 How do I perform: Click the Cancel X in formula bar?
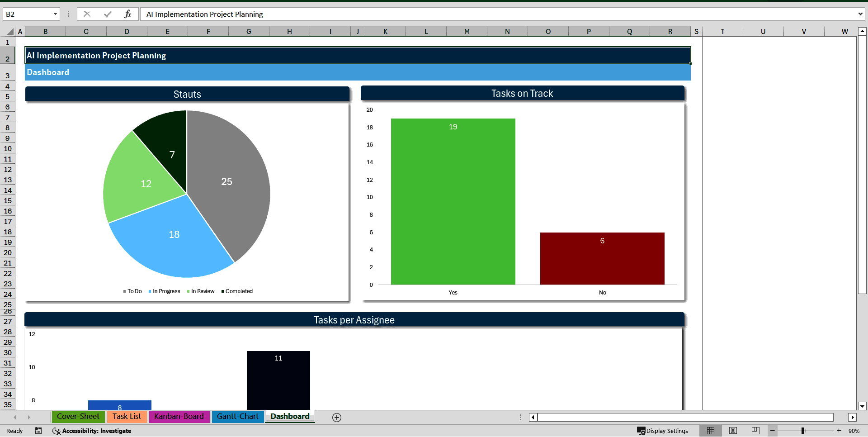(x=87, y=14)
